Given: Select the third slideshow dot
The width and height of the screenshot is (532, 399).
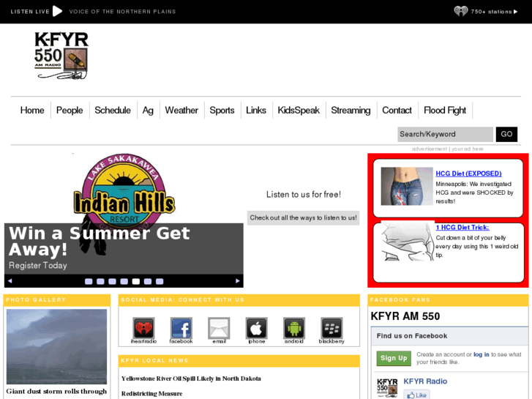Looking at the screenshot, I should [112, 281].
